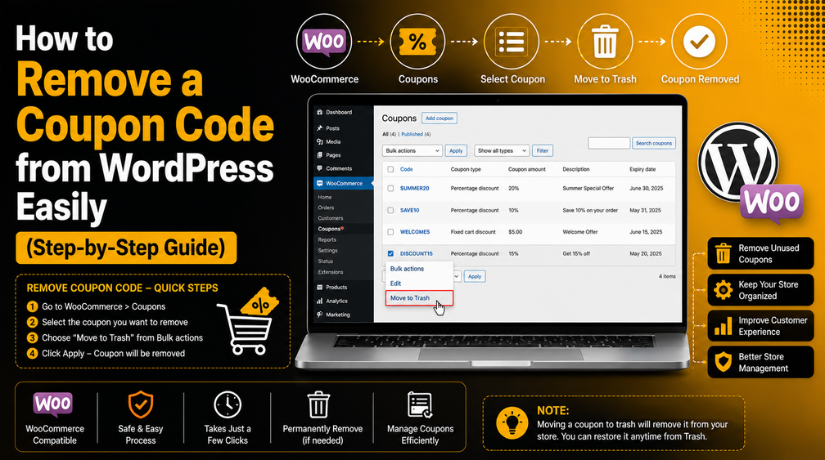Click the Woo logo above WooCommerce Compatible
The image size is (825, 460).
click(x=53, y=404)
